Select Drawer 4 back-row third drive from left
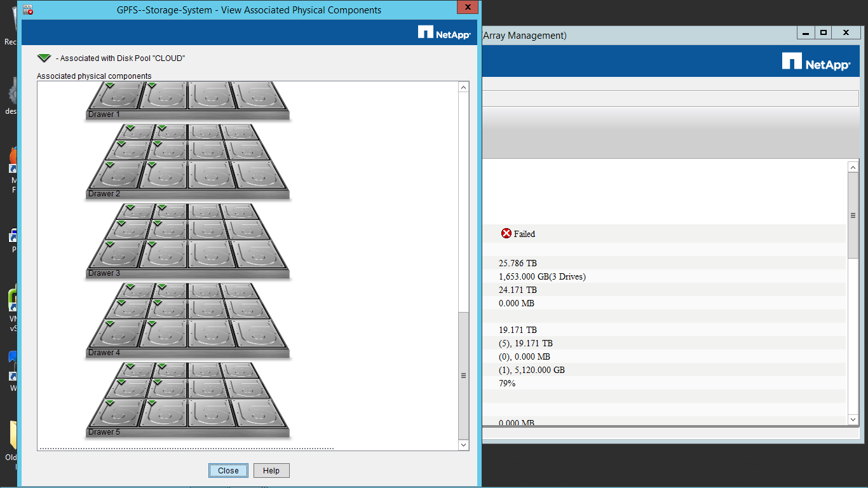This screenshot has height=488, width=868. click(x=204, y=291)
